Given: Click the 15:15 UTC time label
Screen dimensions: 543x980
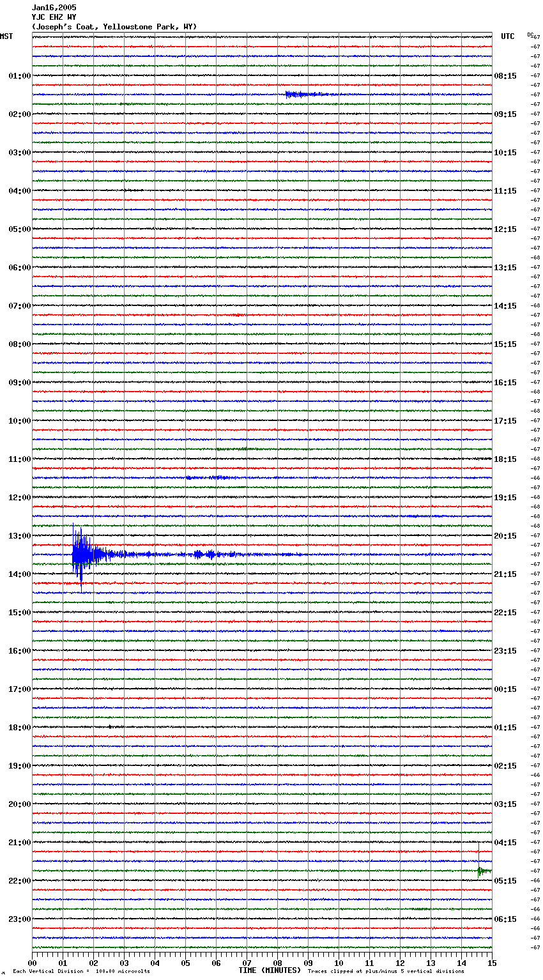Looking at the screenshot, I should pos(505,344).
